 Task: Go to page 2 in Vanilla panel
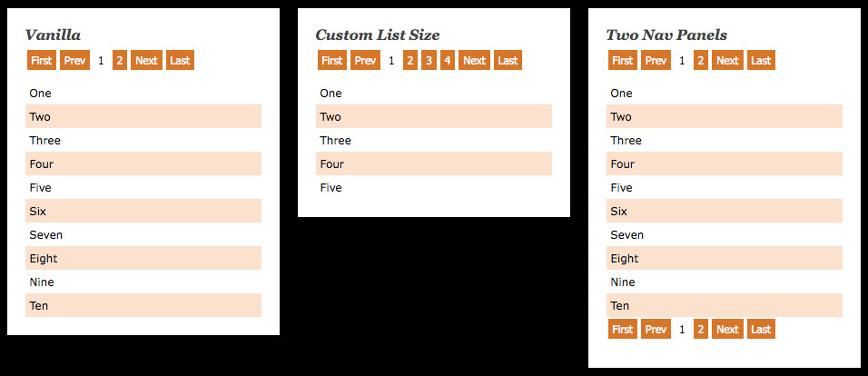click(119, 61)
